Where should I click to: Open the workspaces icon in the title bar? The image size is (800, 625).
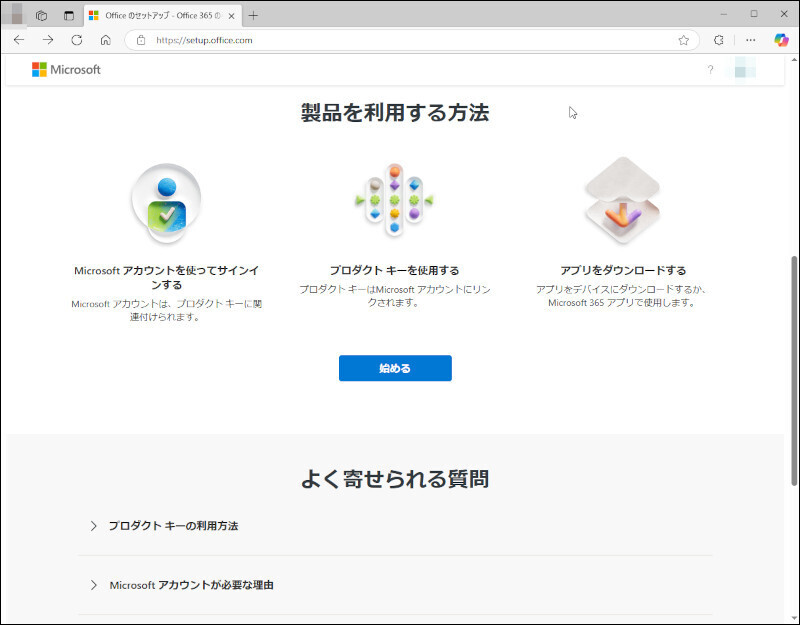pos(41,15)
